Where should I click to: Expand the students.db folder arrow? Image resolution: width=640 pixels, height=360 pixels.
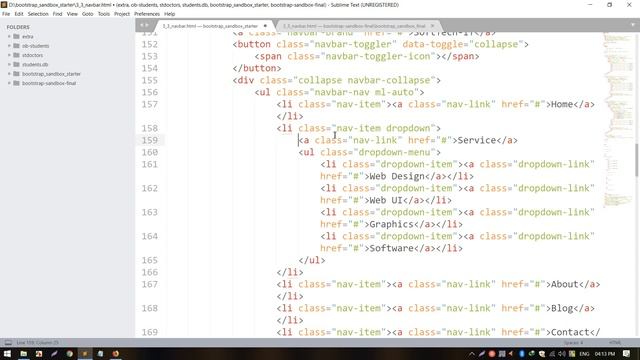pyautogui.click(x=9, y=64)
